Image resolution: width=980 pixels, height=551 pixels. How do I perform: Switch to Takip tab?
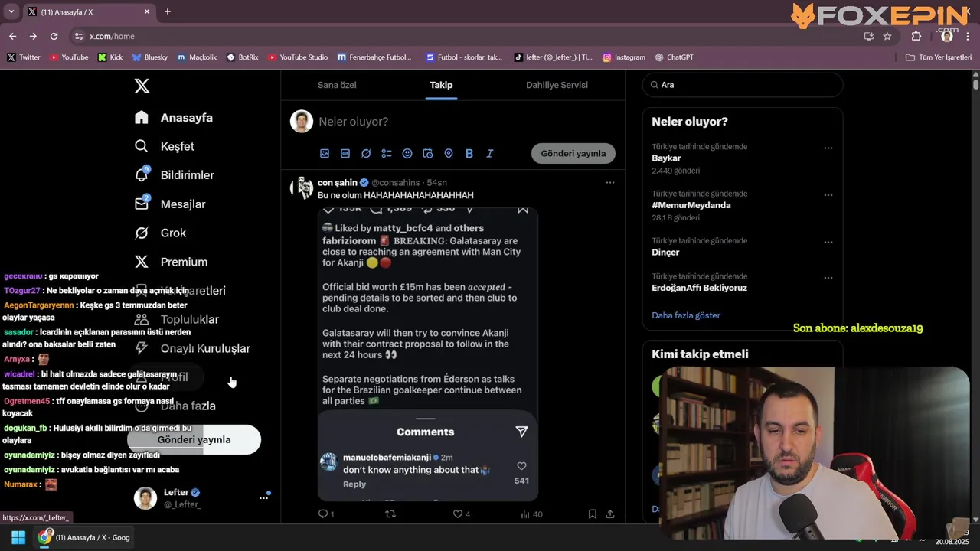point(441,85)
